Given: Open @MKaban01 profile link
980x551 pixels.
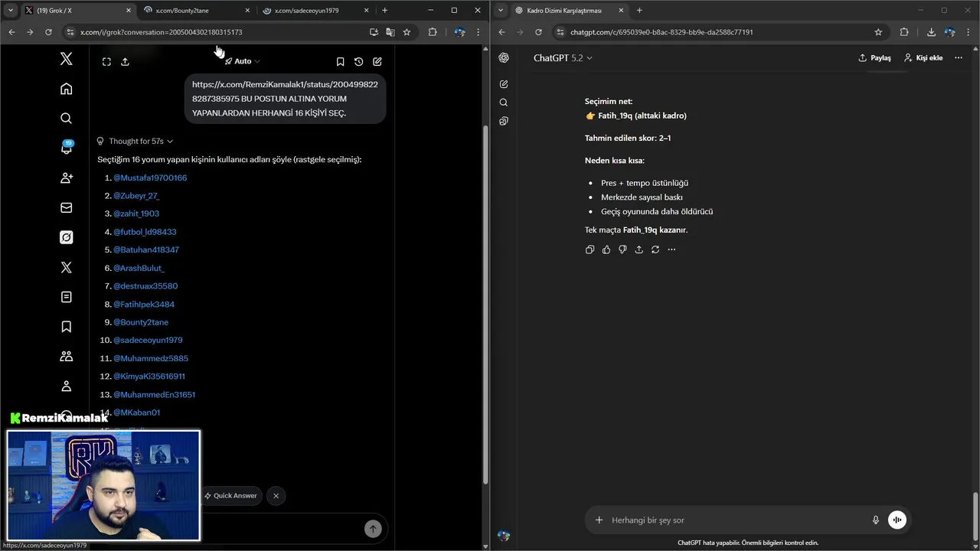Looking at the screenshot, I should 136,412.
